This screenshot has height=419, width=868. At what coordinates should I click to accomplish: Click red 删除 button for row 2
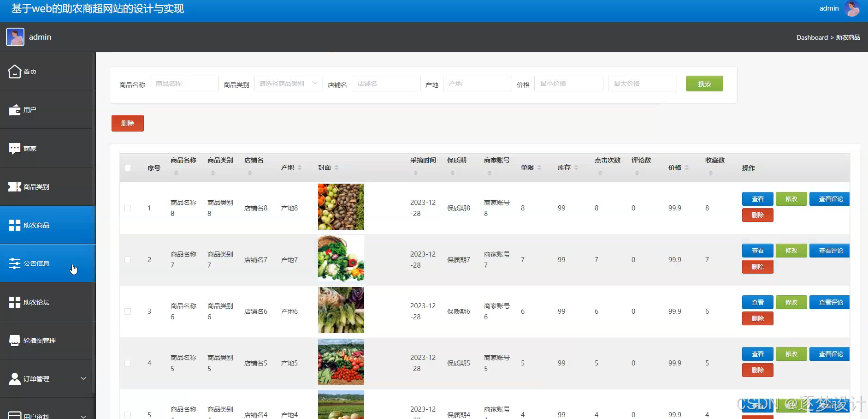[757, 267]
